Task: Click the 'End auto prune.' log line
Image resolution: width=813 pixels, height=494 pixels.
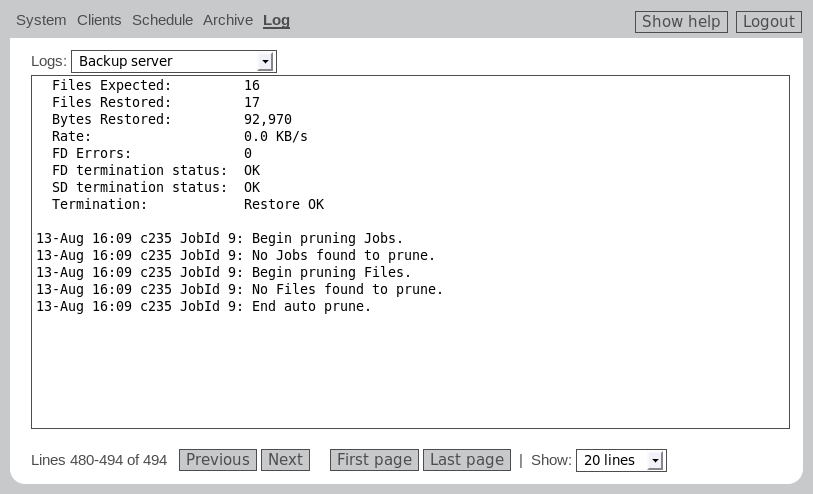Action: [x=204, y=306]
